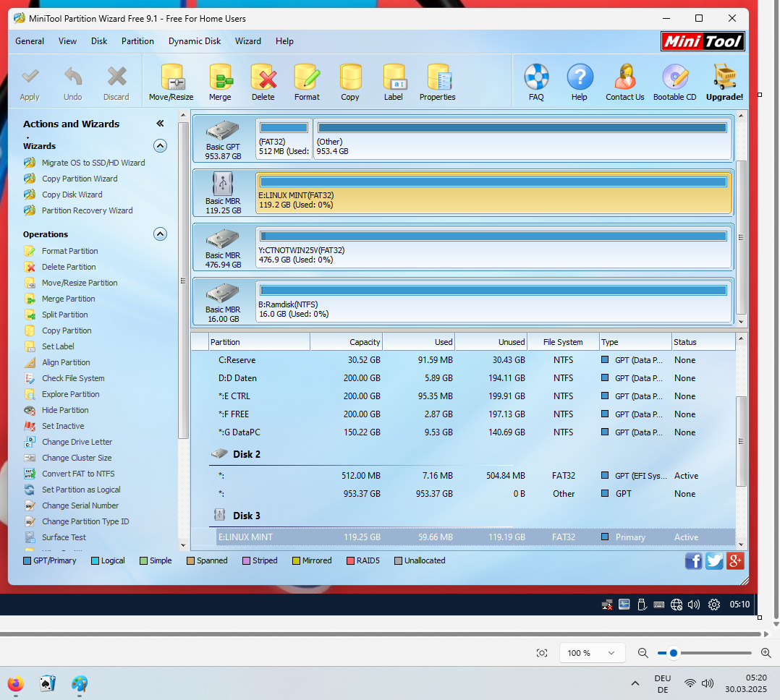The width and height of the screenshot is (780, 700).
Task: Open Solitaire cards taskbar icon
Action: click(47, 683)
